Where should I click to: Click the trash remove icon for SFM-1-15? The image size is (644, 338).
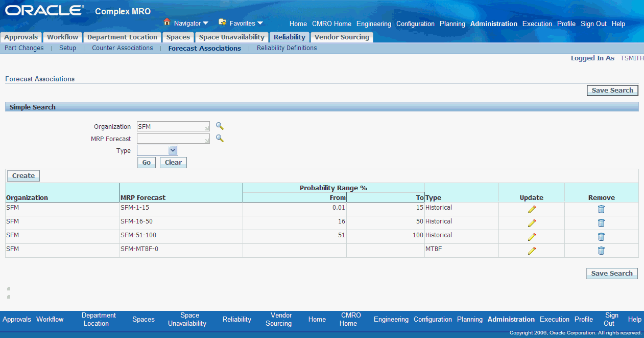point(601,209)
